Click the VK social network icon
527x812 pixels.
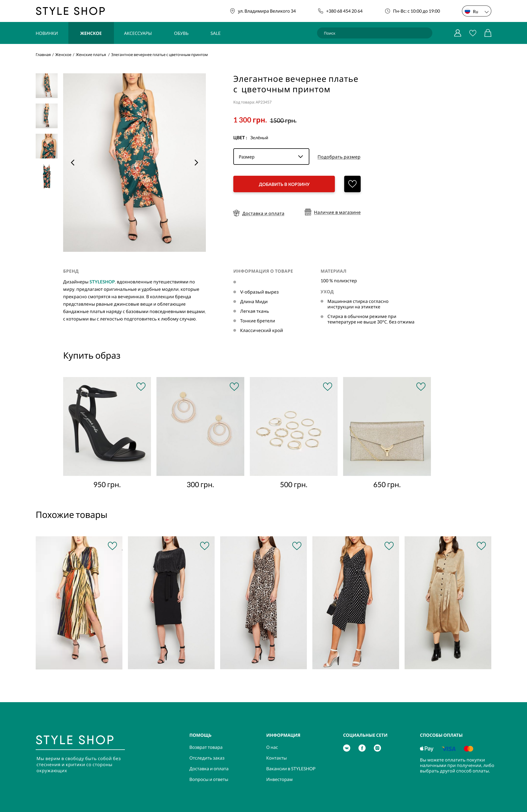(x=347, y=748)
